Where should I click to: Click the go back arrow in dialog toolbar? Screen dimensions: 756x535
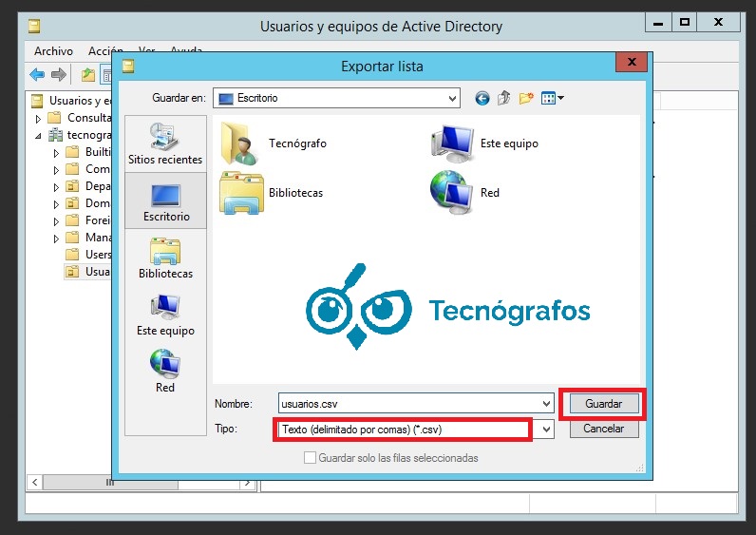point(482,98)
